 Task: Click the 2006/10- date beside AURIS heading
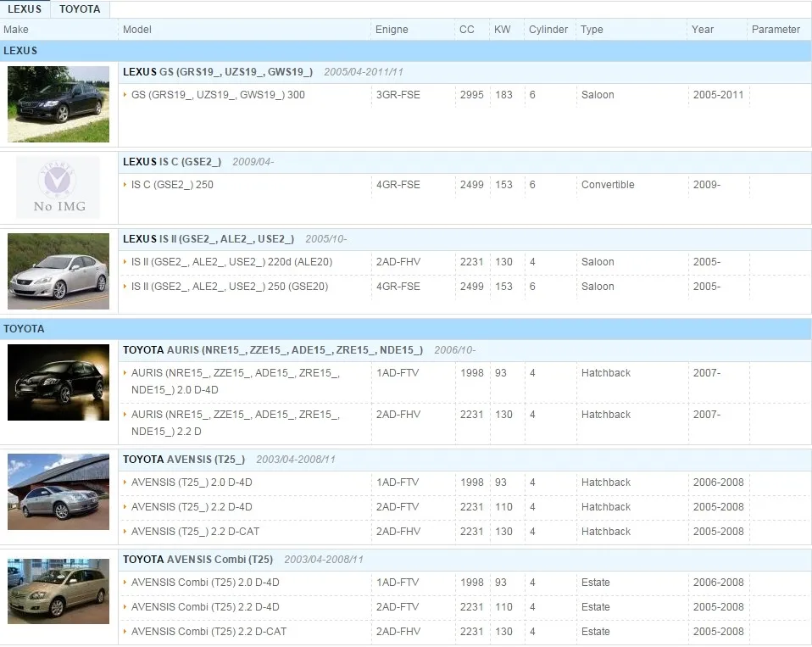tap(454, 350)
